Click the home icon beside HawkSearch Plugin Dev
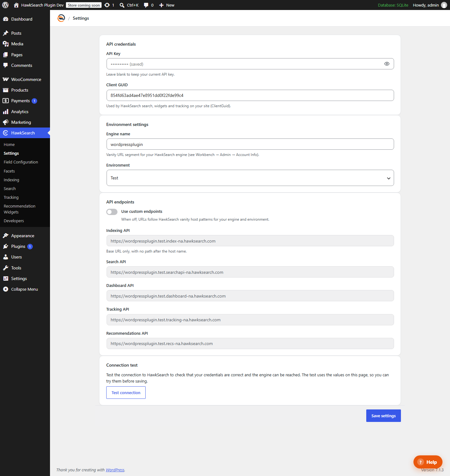 coord(16,5)
